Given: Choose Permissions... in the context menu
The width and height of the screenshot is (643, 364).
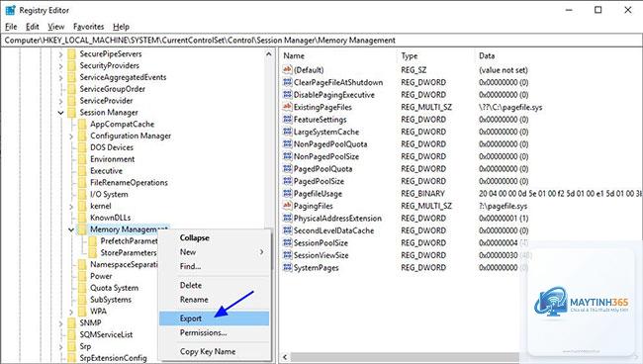Looking at the screenshot, I should tap(214, 333).
